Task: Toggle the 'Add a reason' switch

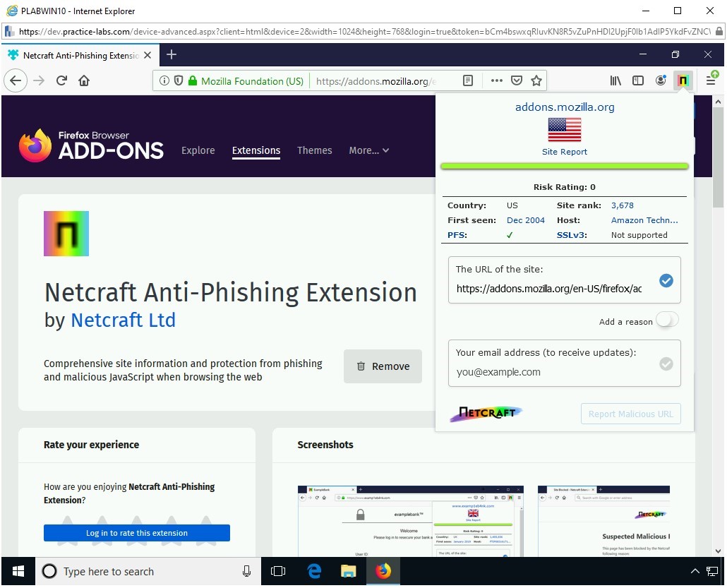Action: (x=666, y=320)
